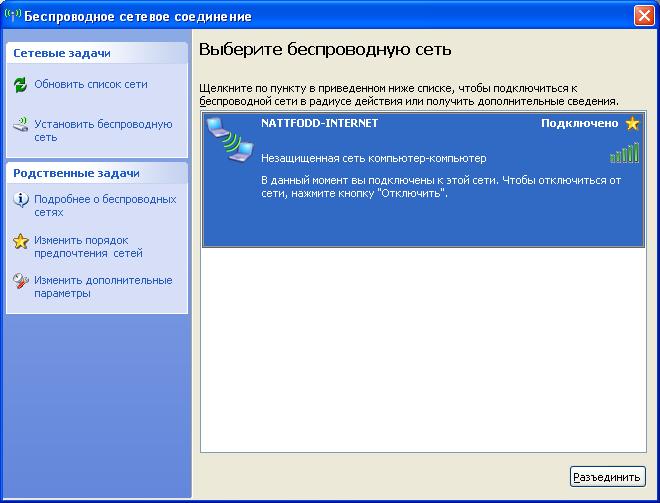
Task: Click the "Подключено" status label
Action: click(x=579, y=124)
